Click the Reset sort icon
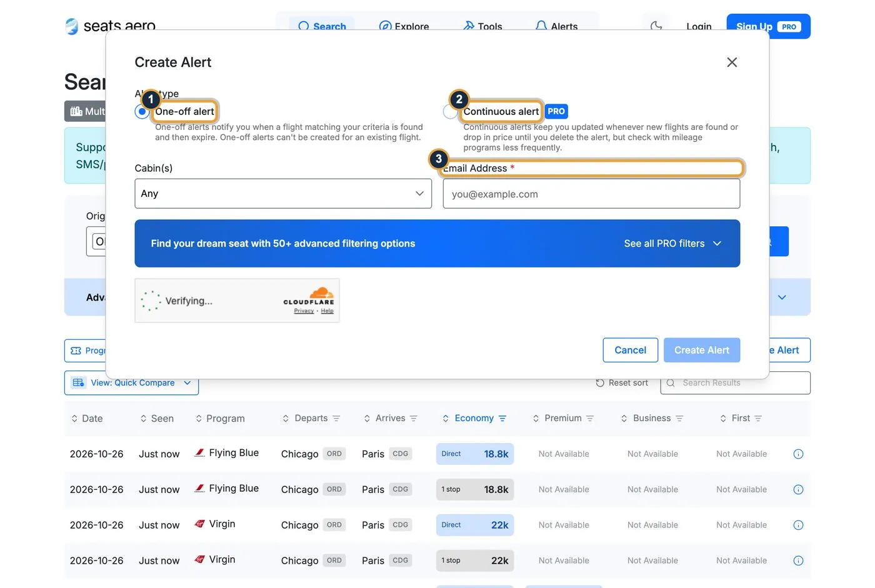 [x=600, y=383]
